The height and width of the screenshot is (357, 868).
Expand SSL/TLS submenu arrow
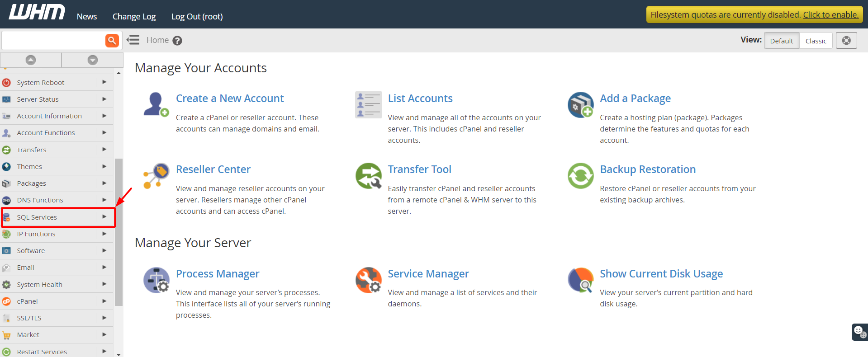click(x=104, y=318)
